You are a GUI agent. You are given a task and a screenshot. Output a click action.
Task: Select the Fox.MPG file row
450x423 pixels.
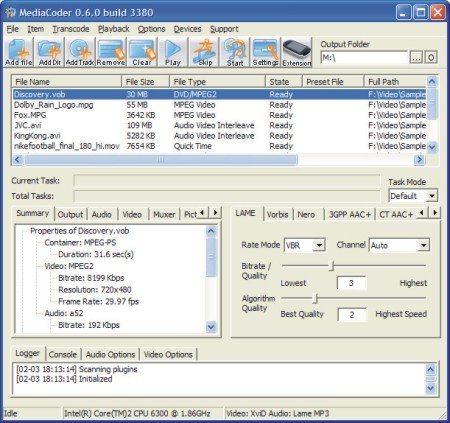point(219,115)
